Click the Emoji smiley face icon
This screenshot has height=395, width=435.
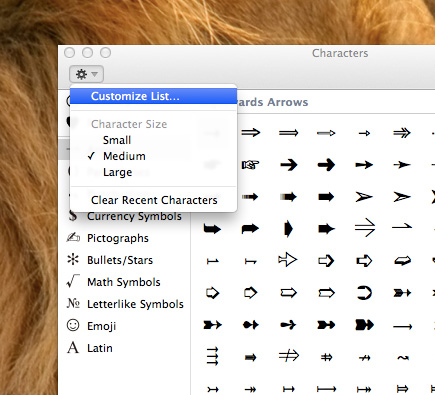click(x=73, y=325)
